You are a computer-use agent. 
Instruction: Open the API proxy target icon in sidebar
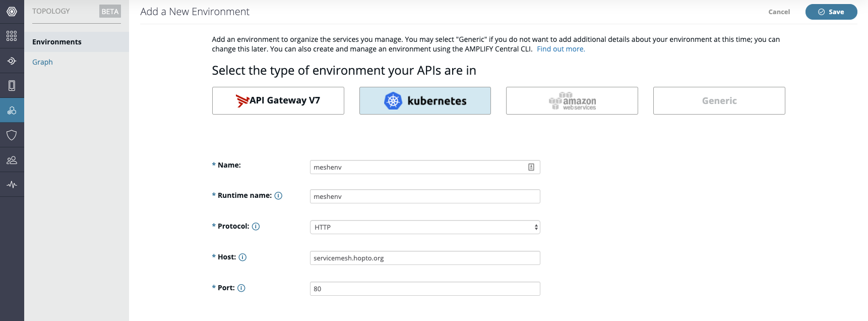(12, 61)
